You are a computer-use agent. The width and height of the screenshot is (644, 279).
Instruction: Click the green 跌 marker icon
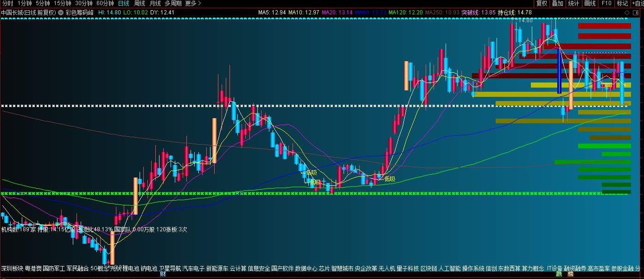(x=559, y=274)
